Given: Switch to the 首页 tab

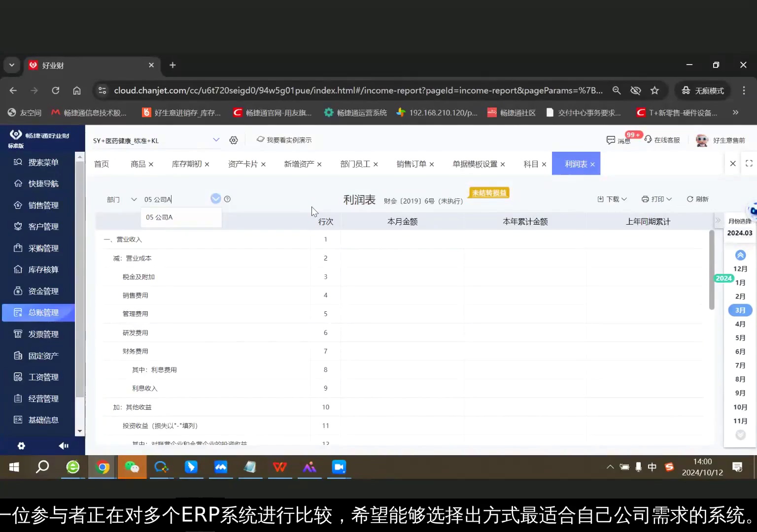Looking at the screenshot, I should (x=101, y=164).
